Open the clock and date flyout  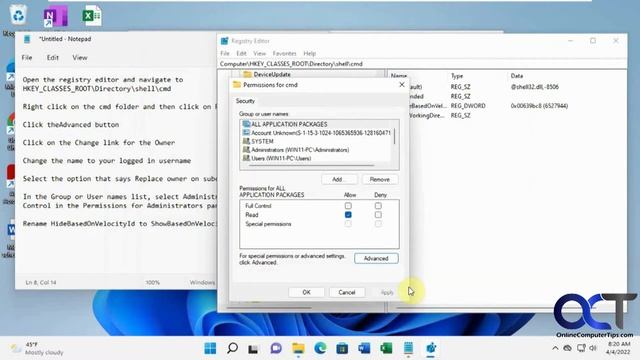click(618, 348)
